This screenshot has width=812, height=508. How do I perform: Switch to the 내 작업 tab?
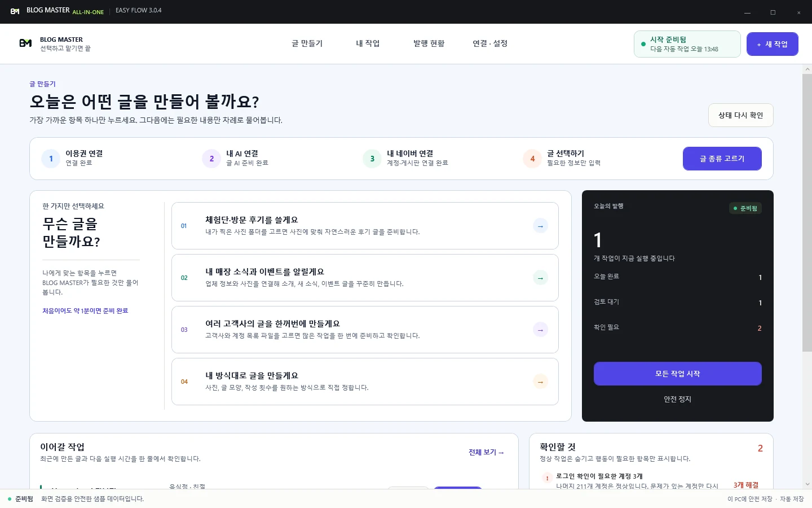coord(368,43)
